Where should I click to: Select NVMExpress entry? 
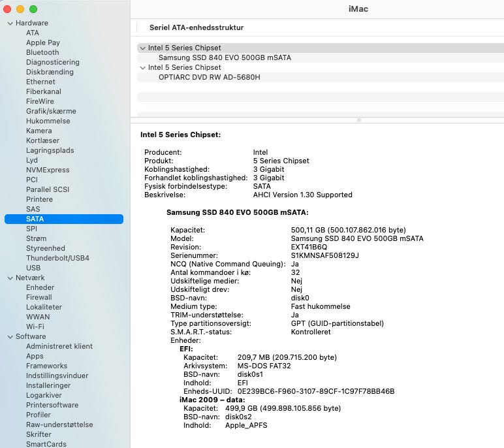pyautogui.click(x=48, y=170)
